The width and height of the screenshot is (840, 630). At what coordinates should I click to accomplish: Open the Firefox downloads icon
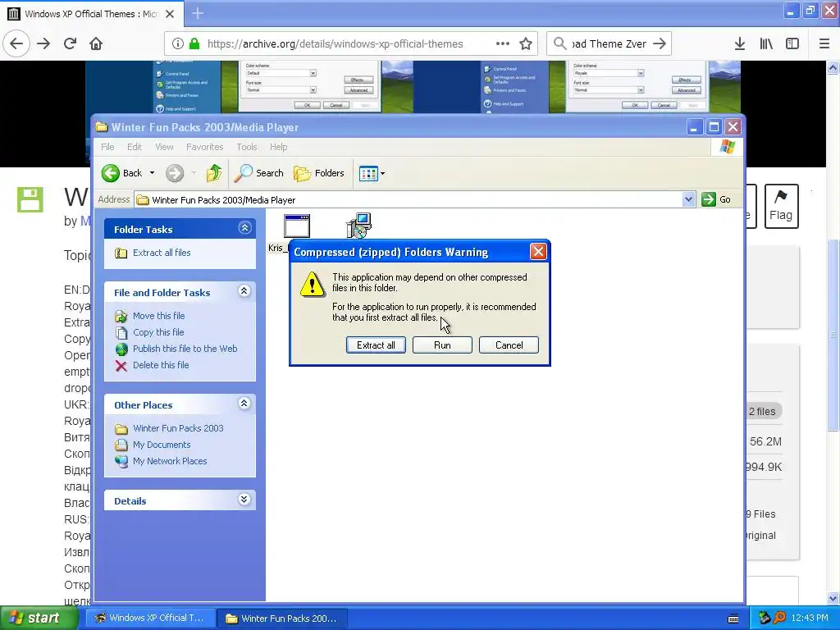point(739,44)
